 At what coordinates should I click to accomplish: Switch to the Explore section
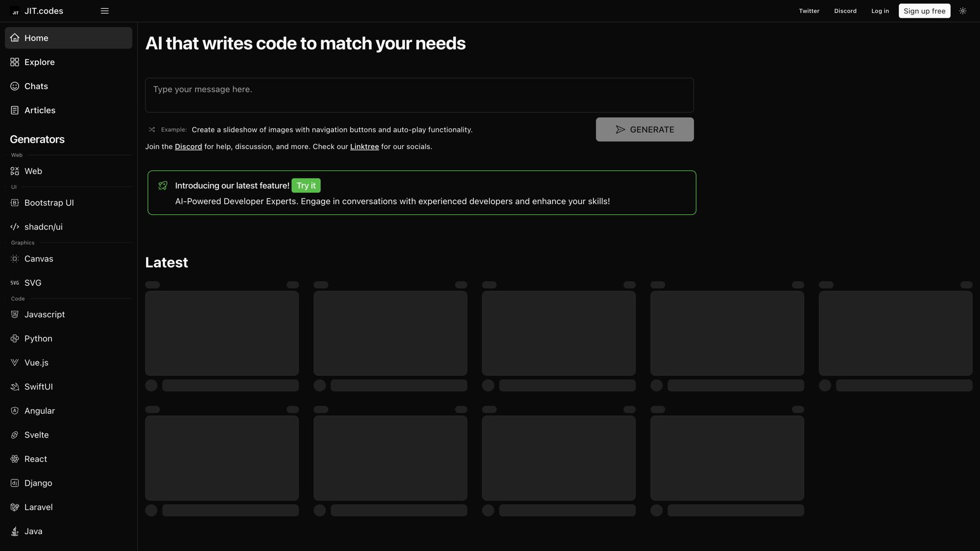(40, 62)
